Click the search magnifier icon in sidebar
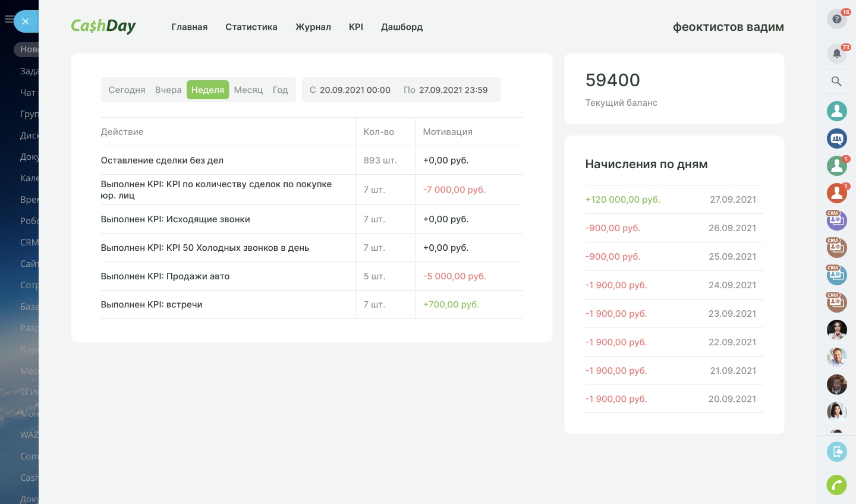The height and width of the screenshot is (504, 856). tap(836, 81)
